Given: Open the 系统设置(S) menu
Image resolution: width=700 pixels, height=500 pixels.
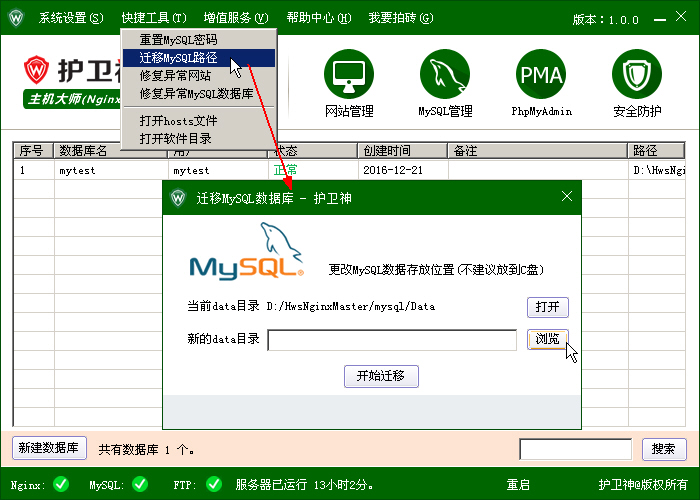Looking at the screenshot, I should point(71,18).
